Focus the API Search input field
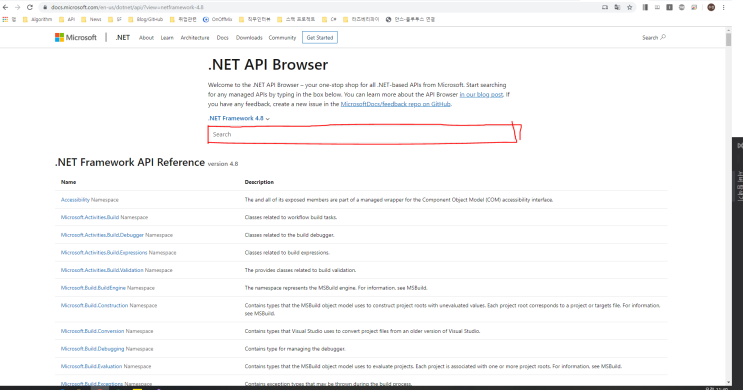 click(x=362, y=134)
